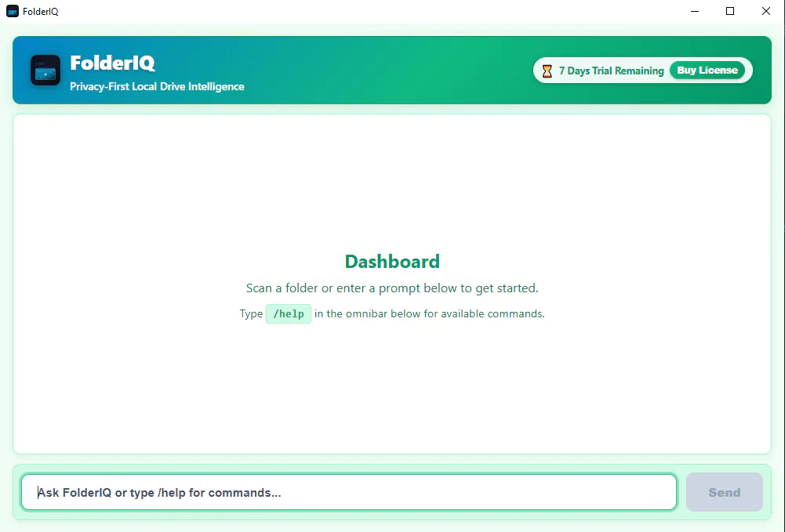
Task: Focus the Ask FolderIQ omnibar input
Action: tap(349, 492)
